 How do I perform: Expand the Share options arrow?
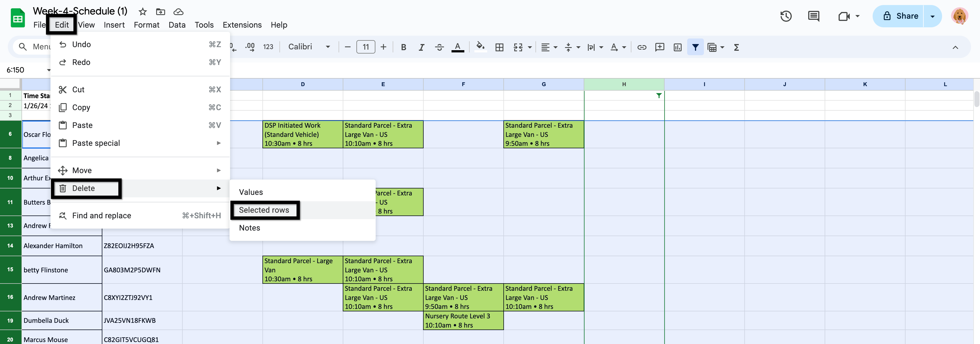pos(932,16)
